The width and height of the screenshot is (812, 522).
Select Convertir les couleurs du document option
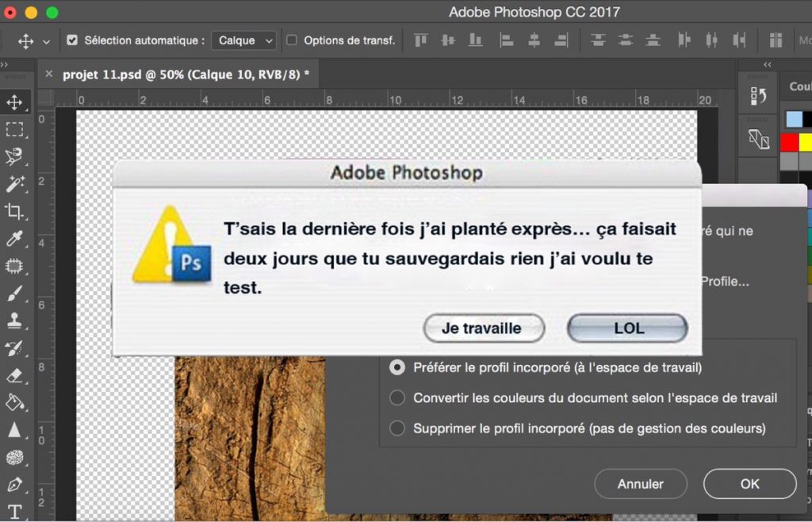pos(397,397)
